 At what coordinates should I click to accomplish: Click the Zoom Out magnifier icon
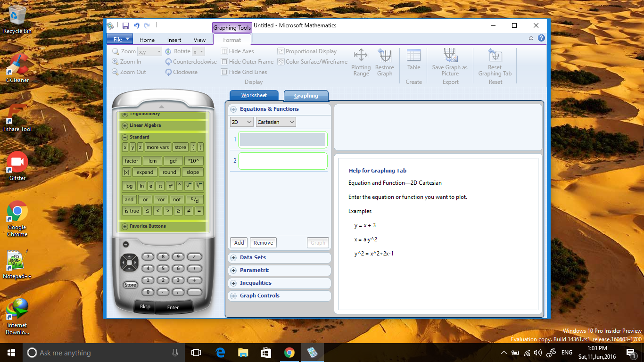116,72
